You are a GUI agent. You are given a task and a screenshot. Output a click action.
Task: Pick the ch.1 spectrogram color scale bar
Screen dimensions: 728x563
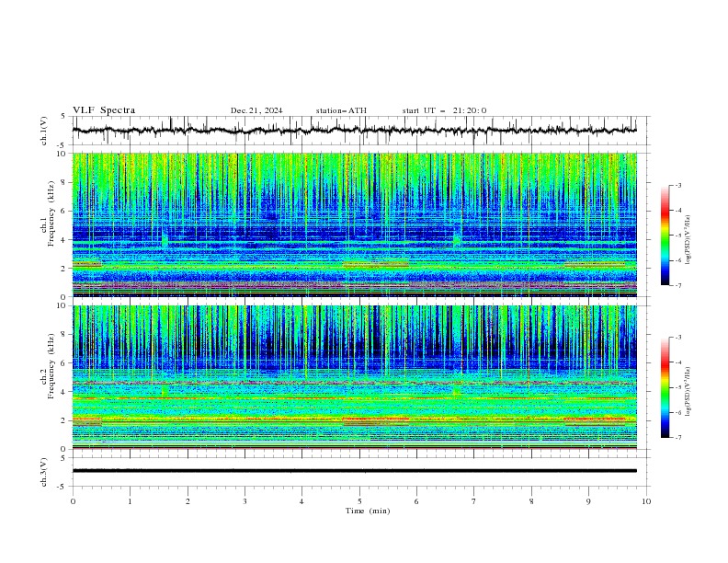coord(665,236)
